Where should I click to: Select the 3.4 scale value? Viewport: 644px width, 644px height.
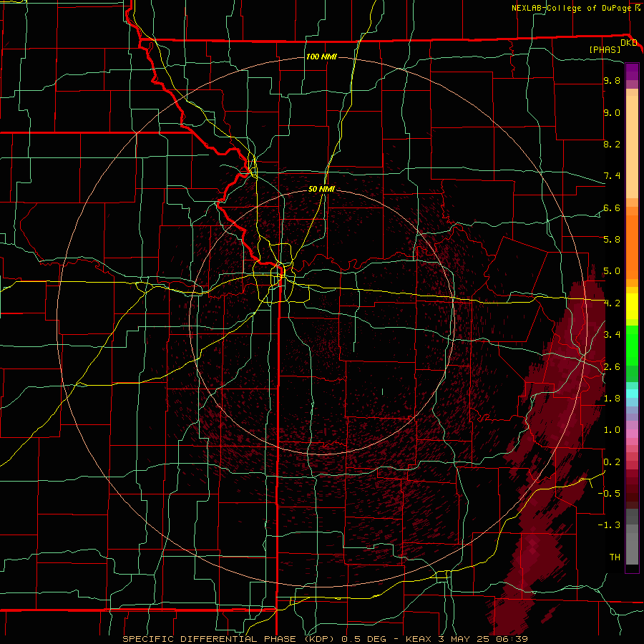(612, 334)
